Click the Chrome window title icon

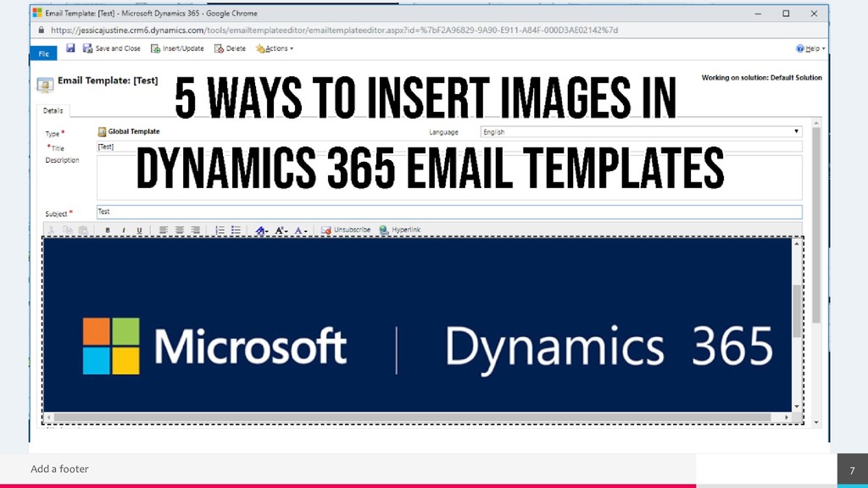point(37,13)
